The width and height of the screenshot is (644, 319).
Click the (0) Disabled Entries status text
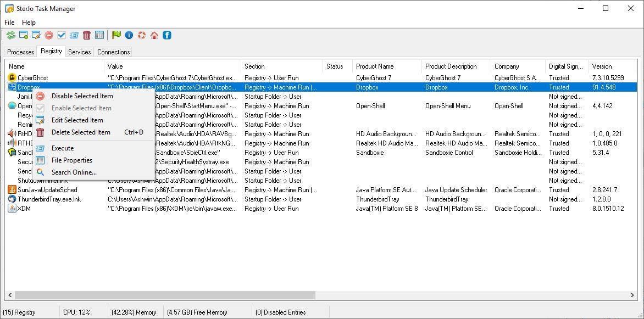(x=281, y=312)
